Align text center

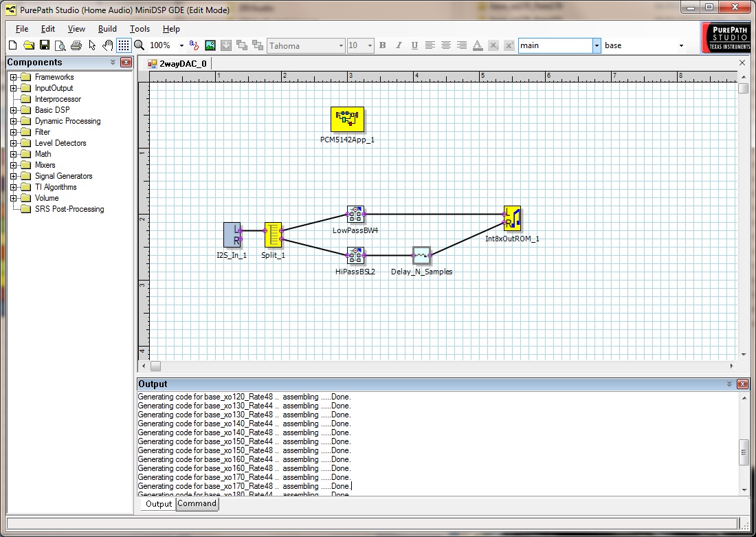[x=446, y=45]
